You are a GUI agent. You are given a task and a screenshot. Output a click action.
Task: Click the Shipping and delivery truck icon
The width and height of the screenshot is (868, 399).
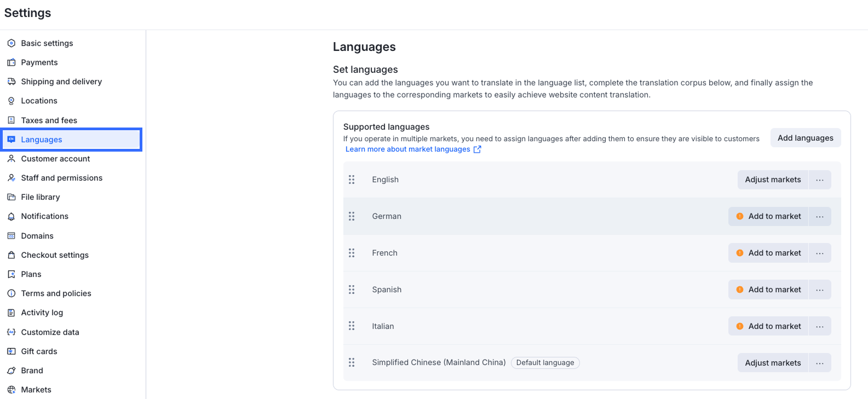(11, 82)
